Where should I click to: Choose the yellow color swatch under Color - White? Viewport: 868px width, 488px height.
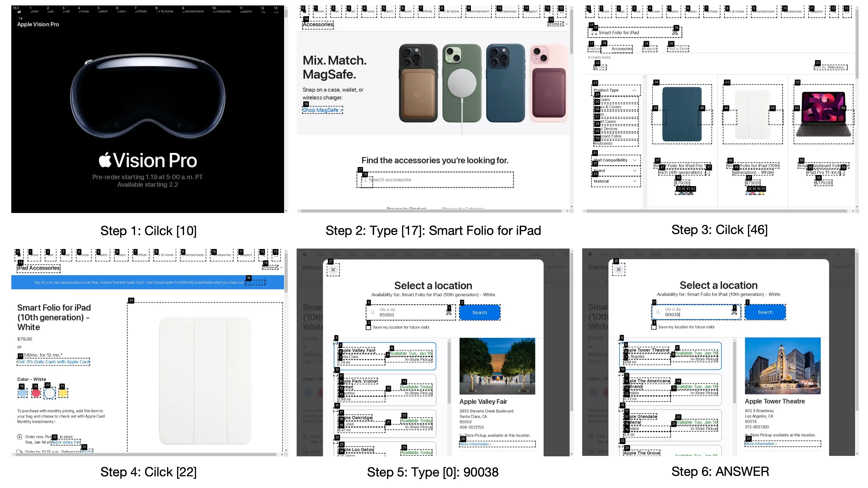[x=63, y=393]
